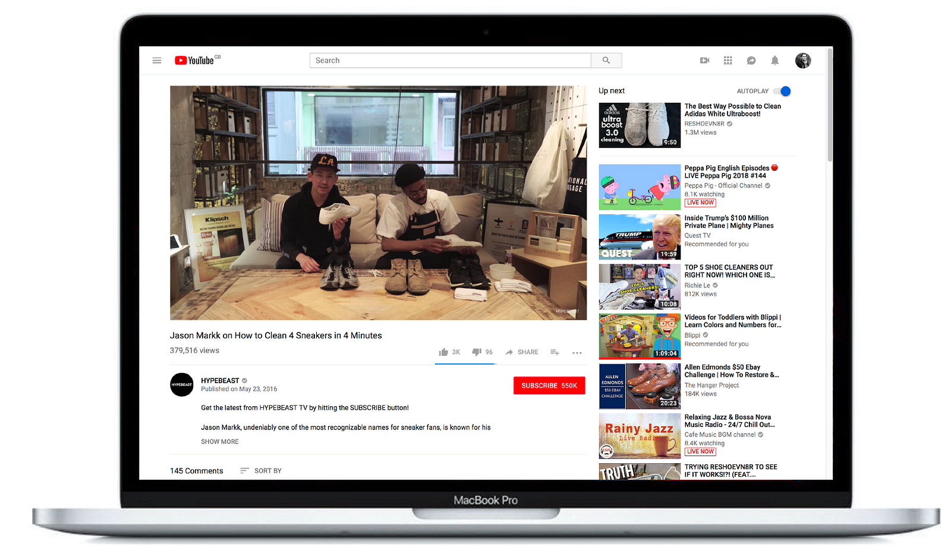Open Allen Edmonds Ebay Challenge thumbnail
The height and width of the screenshot is (560, 951).
[x=640, y=387]
